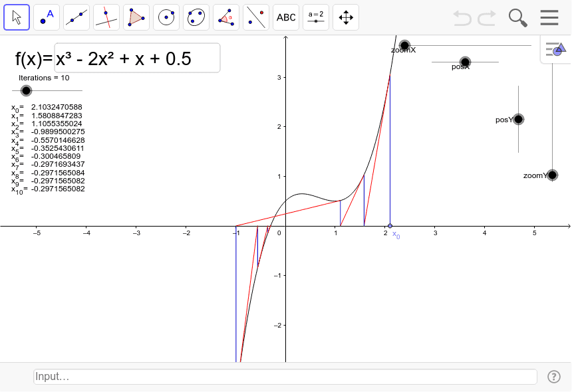This screenshot has height=392, width=572.
Task: Click the 'f(x)=' label text
Action: coord(34,58)
